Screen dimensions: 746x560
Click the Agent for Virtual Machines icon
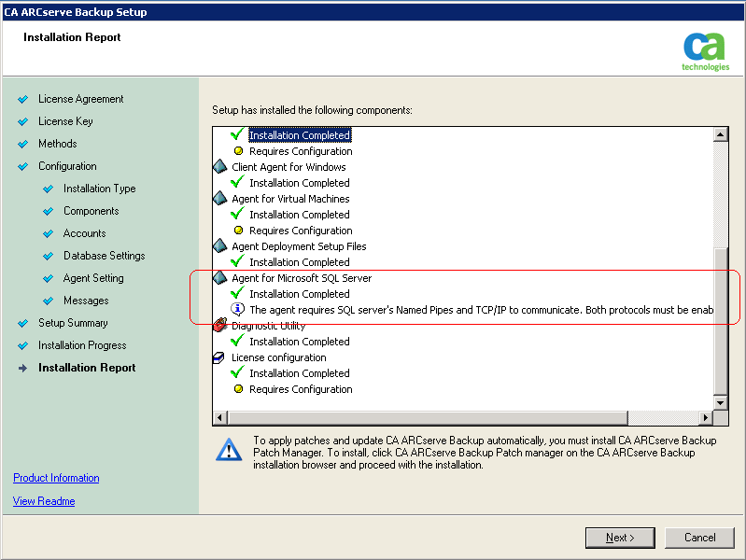pyautogui.click(x=219, y=199)
